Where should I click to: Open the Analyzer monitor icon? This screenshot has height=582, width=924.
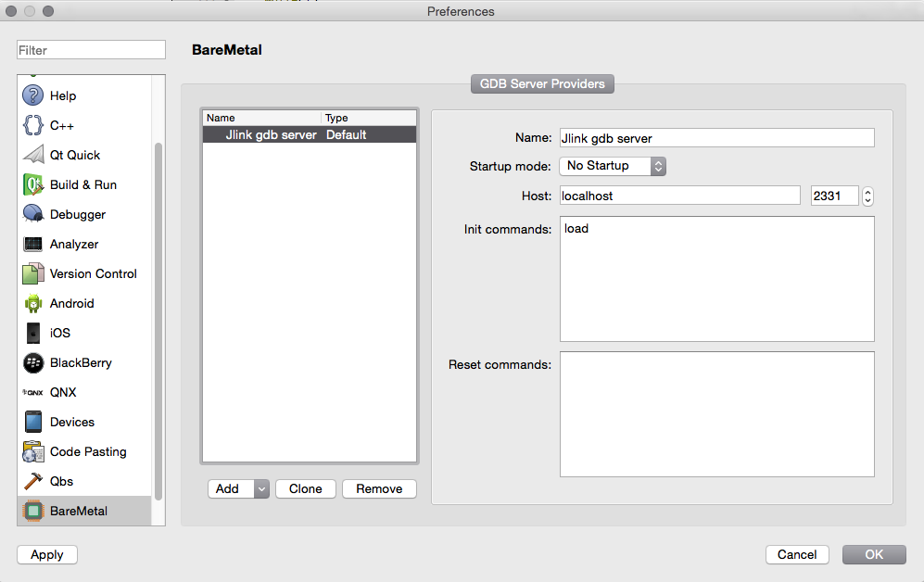click(x=33, y=244)
